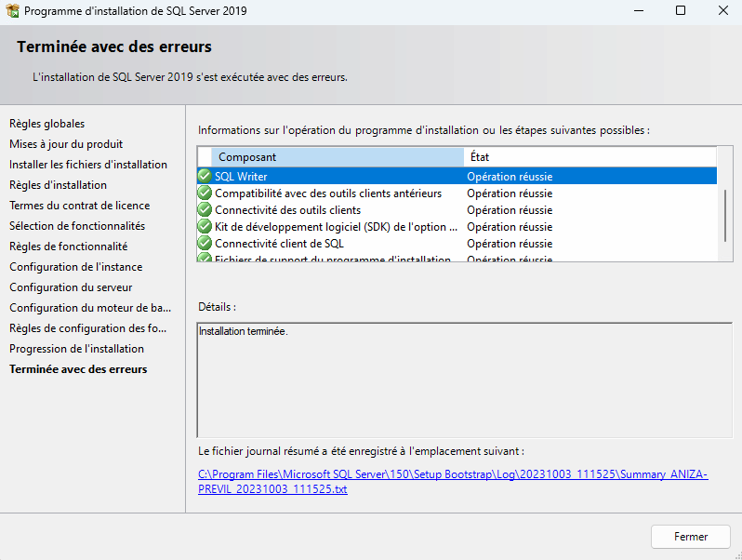Select Configuration du serveur step in sidebar
Viewport: 742px width, 560px height.
point(71,287)
